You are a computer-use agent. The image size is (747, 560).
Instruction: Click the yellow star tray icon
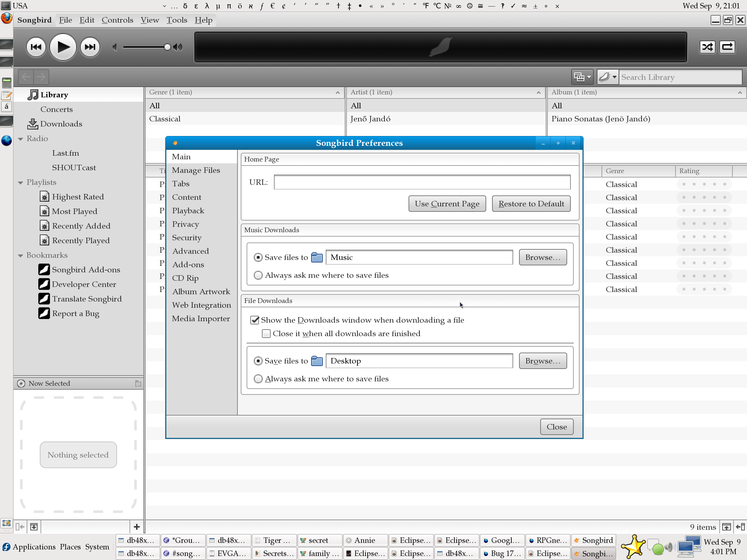pyautogui.click(x=633, y=547)
